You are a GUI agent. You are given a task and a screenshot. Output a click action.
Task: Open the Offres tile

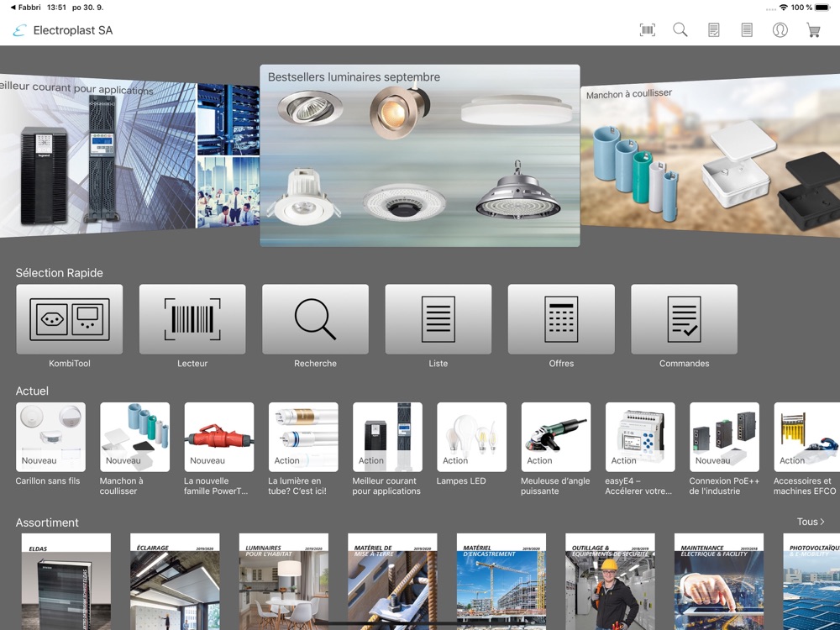click(x=561, y=319)
